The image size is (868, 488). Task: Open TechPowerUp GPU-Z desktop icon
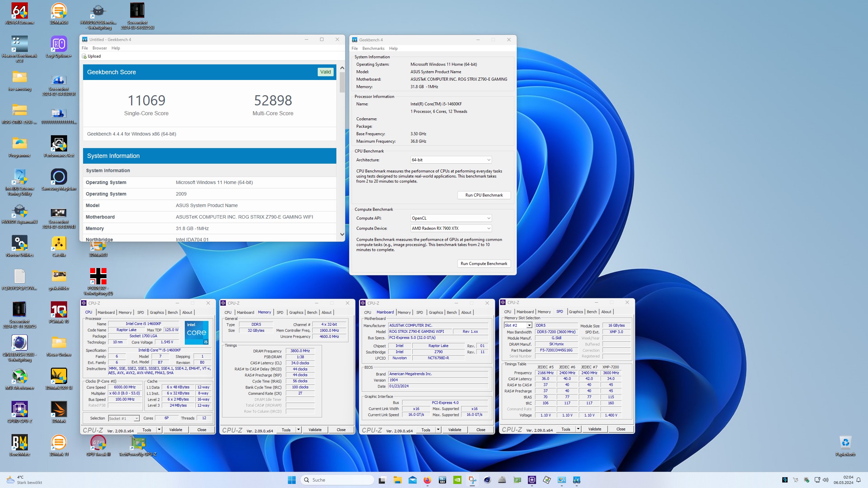pos(138,445)
